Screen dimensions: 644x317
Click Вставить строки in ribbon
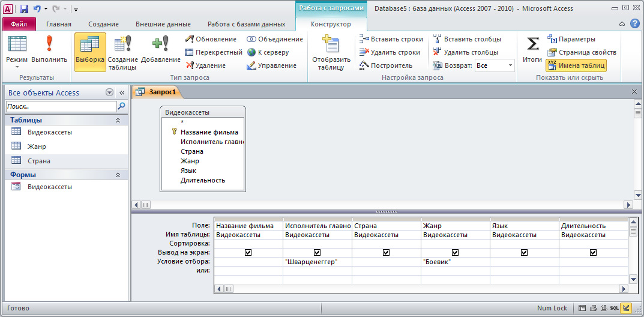click(391, 40)
